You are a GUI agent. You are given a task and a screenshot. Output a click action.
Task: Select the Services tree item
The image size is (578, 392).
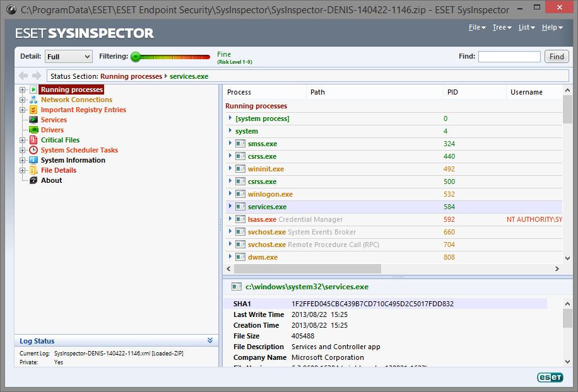(x=54, y=120)
